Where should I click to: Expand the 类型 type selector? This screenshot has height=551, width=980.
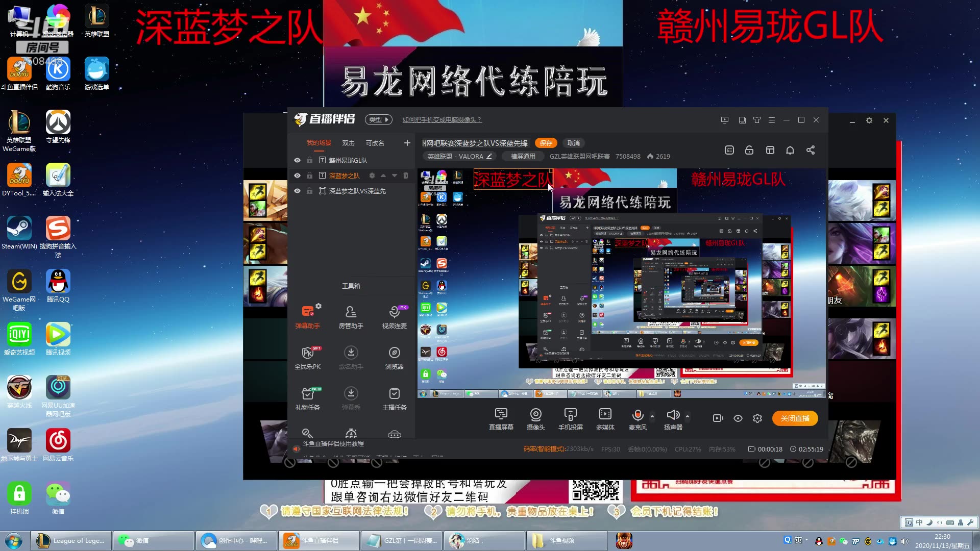click(x=378, y=120)
